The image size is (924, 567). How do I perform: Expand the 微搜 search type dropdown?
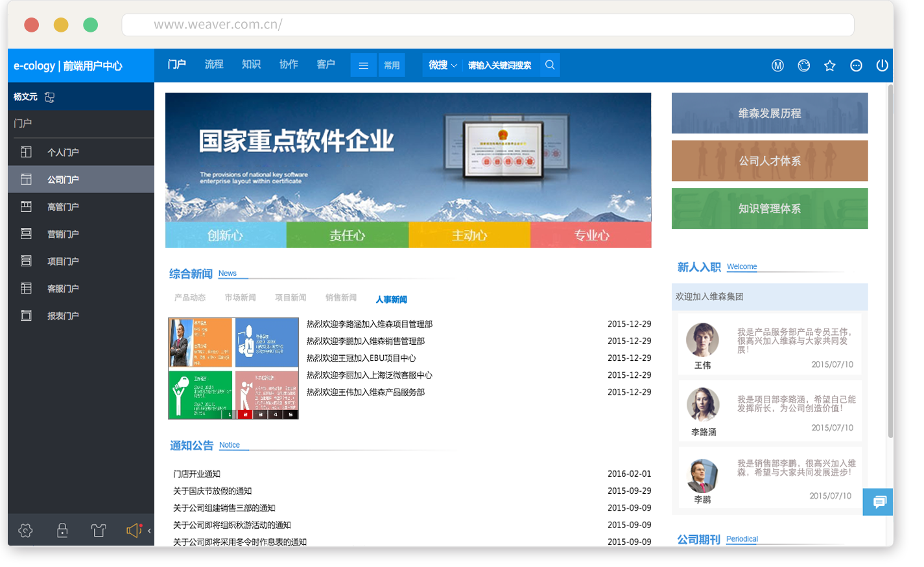tap(442, 65)
